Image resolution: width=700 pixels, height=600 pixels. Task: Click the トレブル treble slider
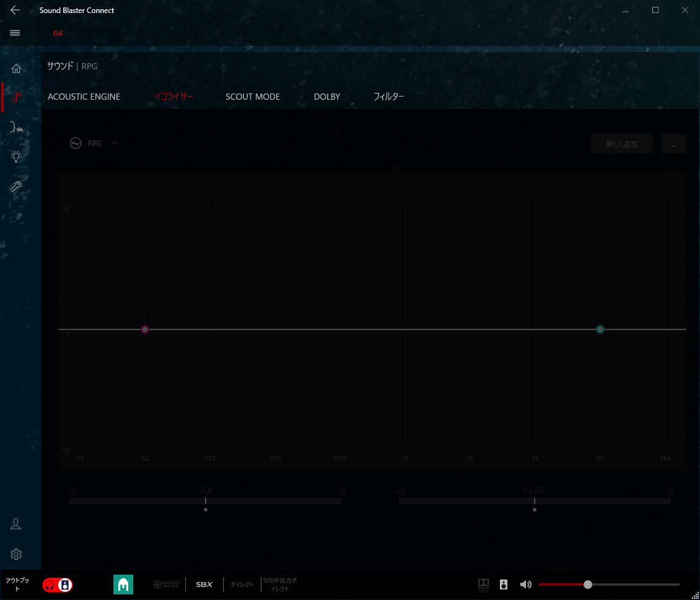[535, 501]
